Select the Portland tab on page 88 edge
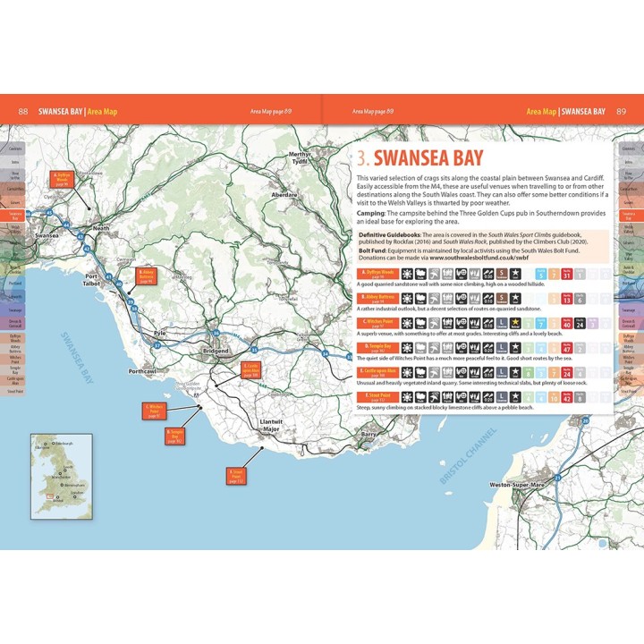The height and width of the screenshot is (644, 644). click(x=14, y=284)
